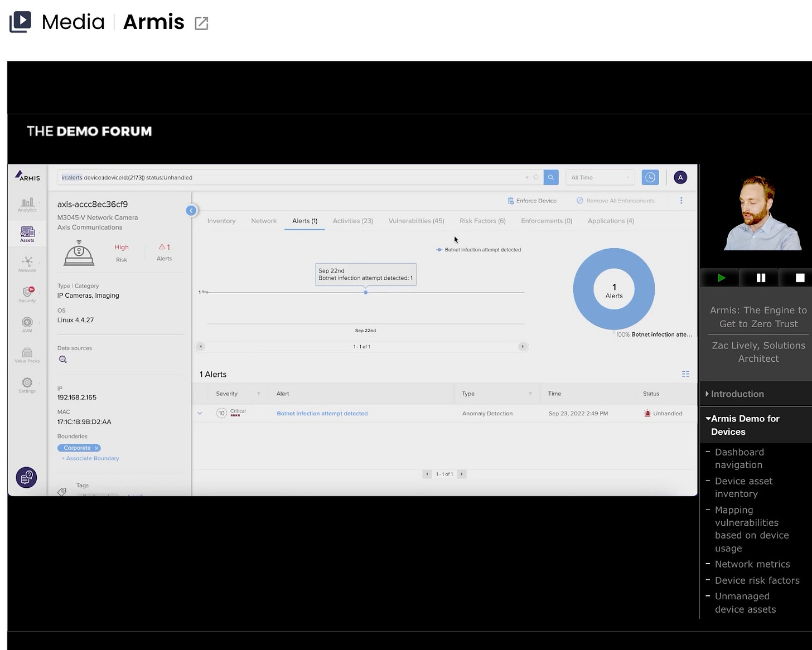The image size is (812, 650).
Task: Go to previous alerts table page
Action: [x=427, y=474]
